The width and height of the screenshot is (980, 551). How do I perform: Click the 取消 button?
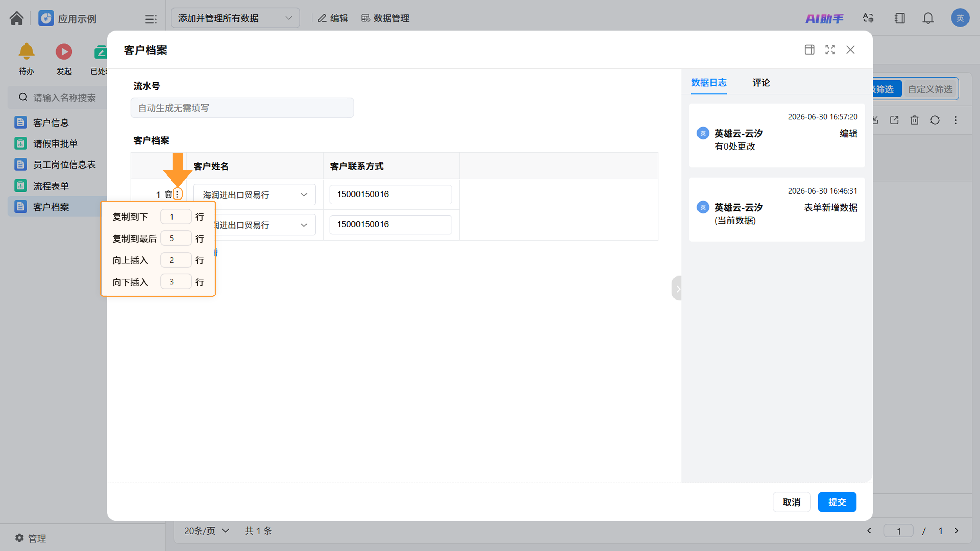coord(791,502)
